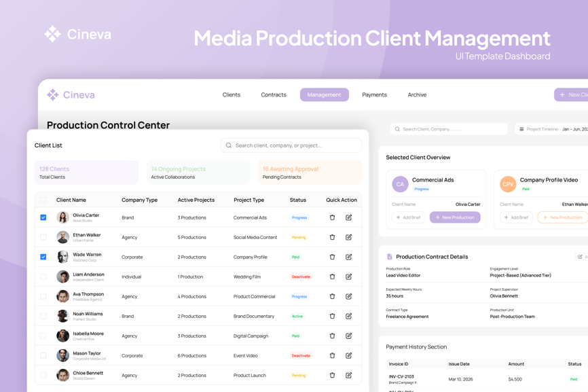Screen dimensions: 588x392
Task: Click Cineva logo in dashboard header
Action: (71, 95)
